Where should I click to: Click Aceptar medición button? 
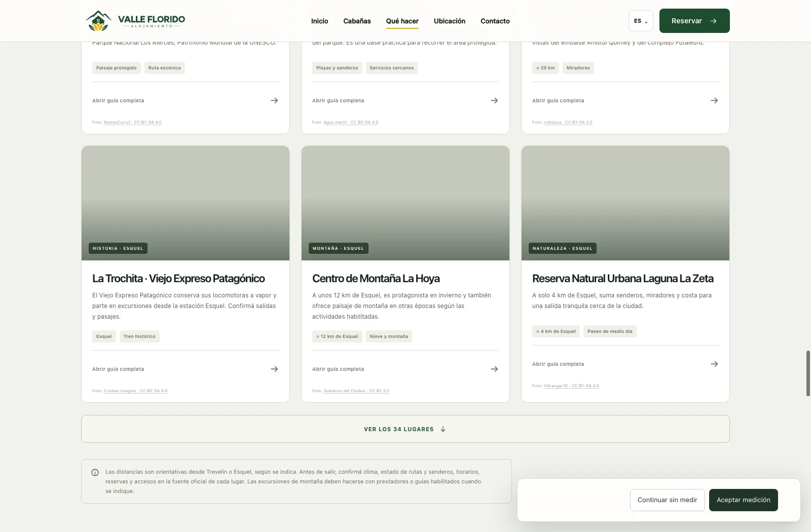(x=743, y=500)
